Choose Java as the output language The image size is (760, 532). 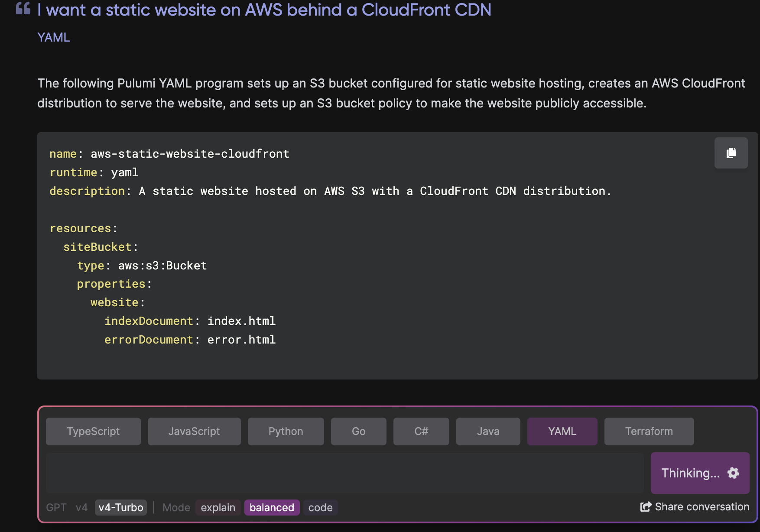click(x=488, y=431)
